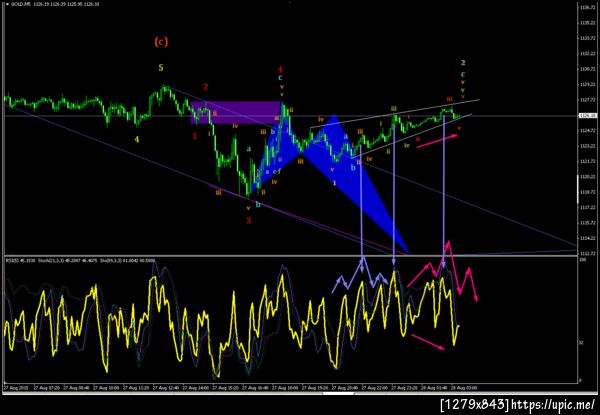Click the RSI(5) Stoch indicator label
This screenshot has height=415, width=600.
point(81,260)
